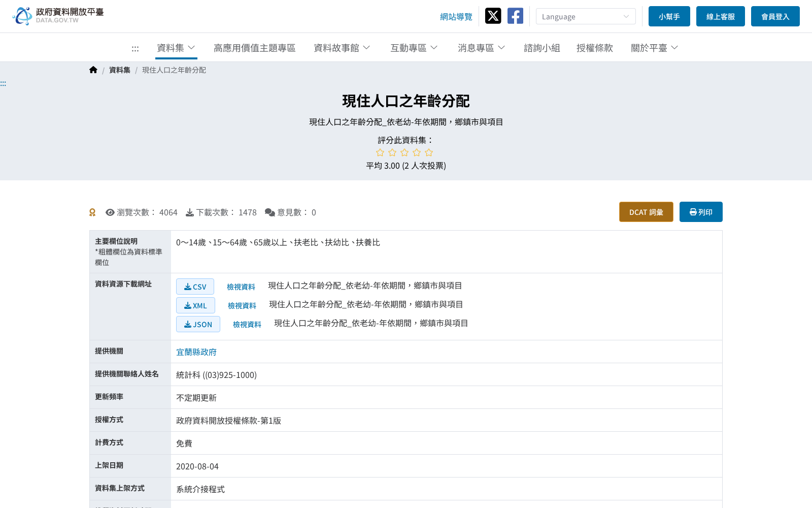Open 諮詢小組 menu item
This screenshot has width=812, height=508.
[x=542, y=48]
